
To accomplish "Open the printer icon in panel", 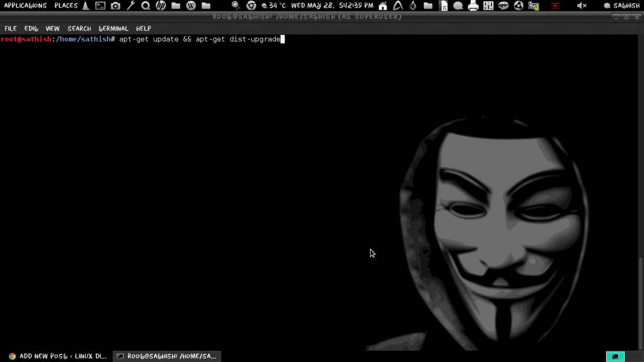I will [473, 6].
